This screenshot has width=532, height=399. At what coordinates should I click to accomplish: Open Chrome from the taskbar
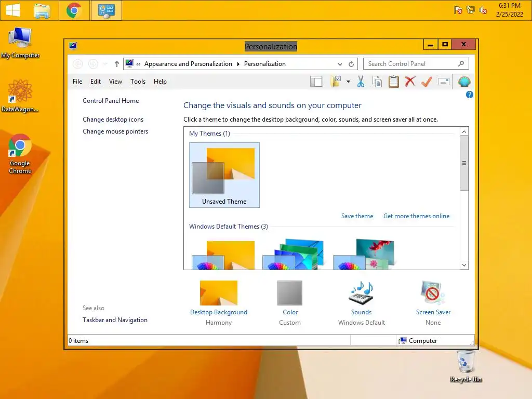[74, 10]
